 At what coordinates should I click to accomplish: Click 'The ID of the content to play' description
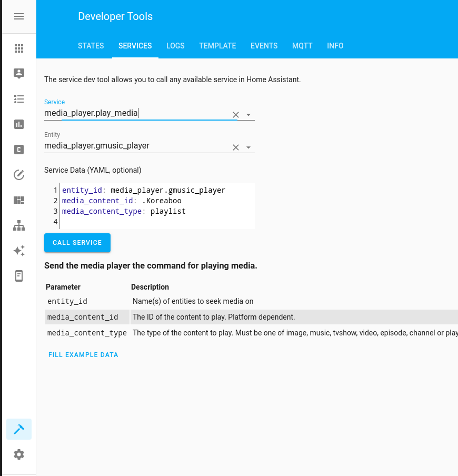214,317
